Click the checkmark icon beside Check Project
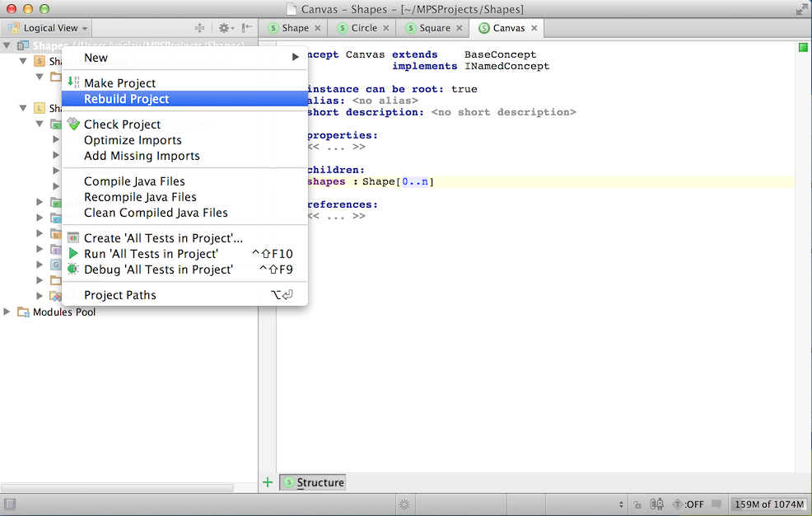The width and height of the screenshot is (812, 516). tap(73, 124)
